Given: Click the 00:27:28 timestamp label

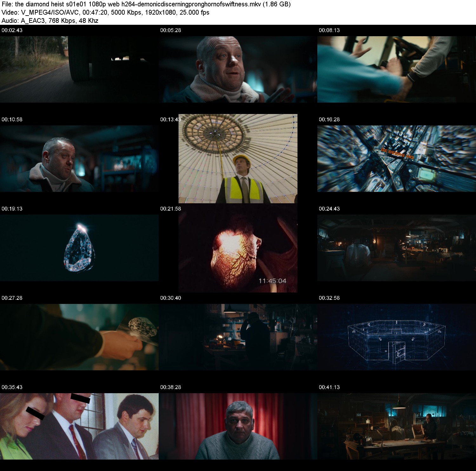Looking at the screenshot, I should [x=12, y=298].
